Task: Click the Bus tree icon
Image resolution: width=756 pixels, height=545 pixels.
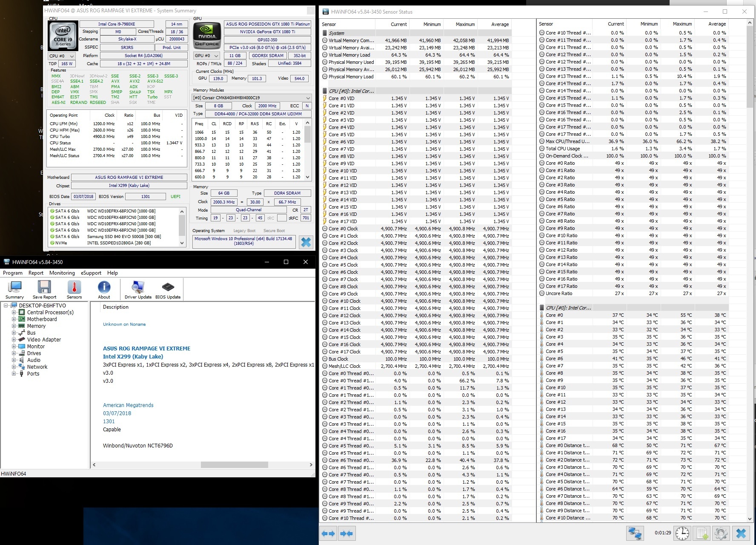Action: (x=22, y=333)
